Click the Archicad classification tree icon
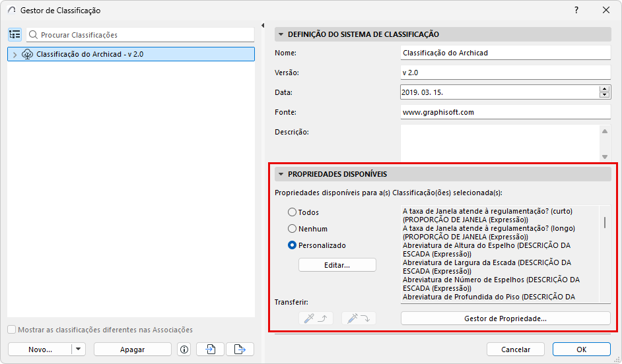Screen dimensions: 622x364 (x=27, y=54)
